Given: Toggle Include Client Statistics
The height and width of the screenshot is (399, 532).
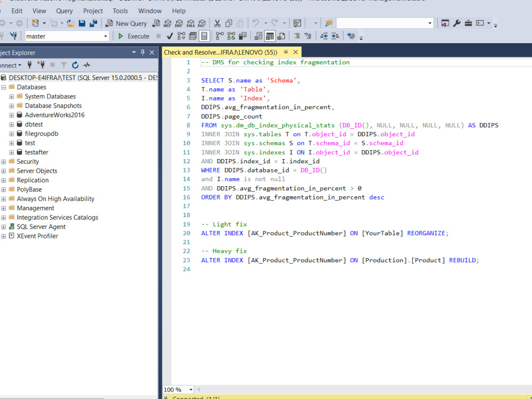Looking at the screenshot, I should (243, 36).
